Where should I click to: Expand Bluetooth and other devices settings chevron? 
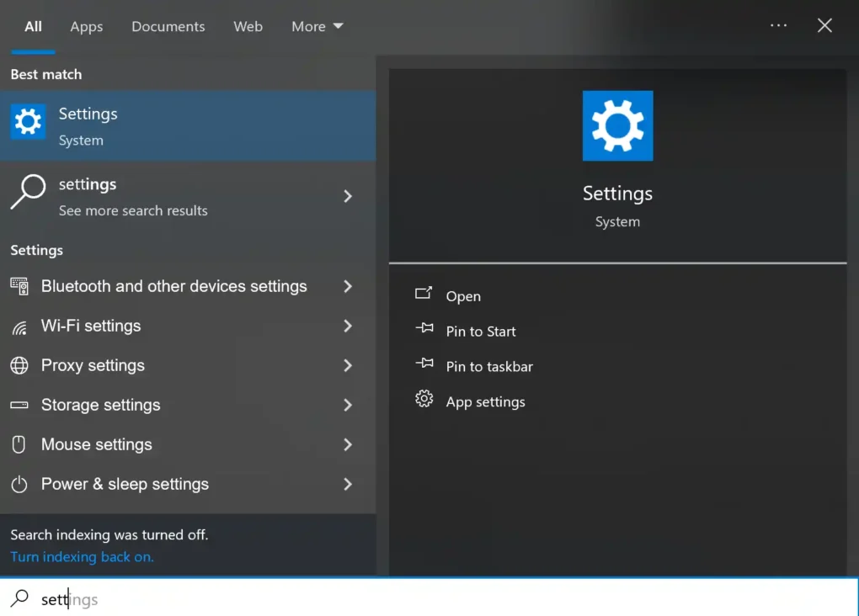348,286
